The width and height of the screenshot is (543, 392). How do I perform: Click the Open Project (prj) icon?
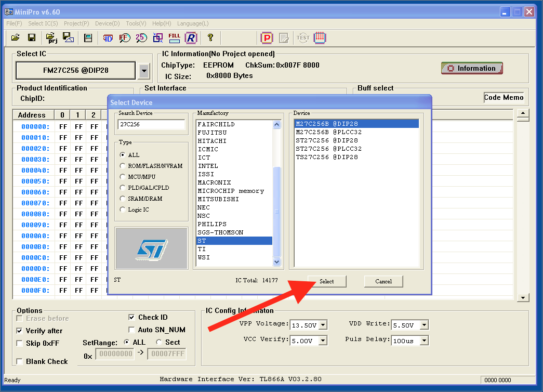(50, 37)
